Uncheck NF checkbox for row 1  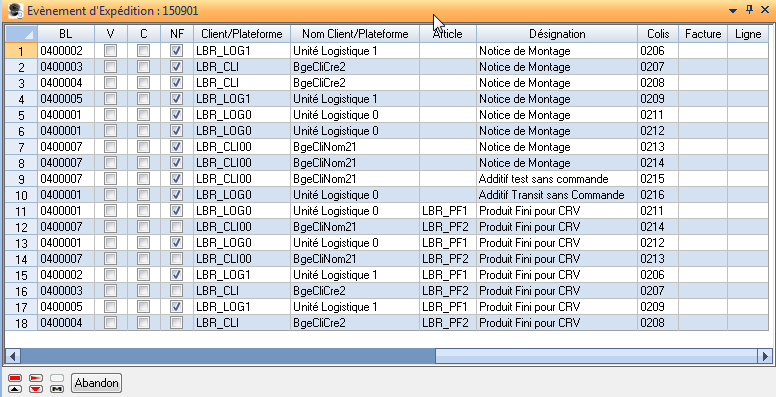(x=176, y=50)
